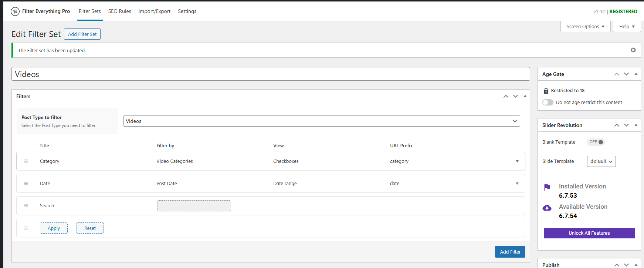Image resolution: width=644 pixels, height=268 pixels.
Task: Collapse the Age Gate panel triangle
Action: [636, 74]
